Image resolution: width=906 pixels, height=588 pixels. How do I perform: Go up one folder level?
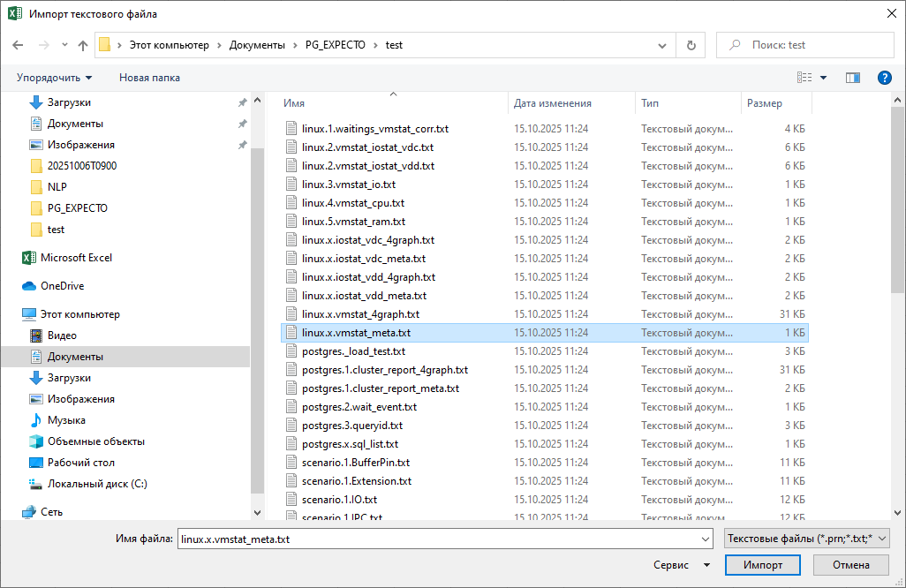[83, 45]
